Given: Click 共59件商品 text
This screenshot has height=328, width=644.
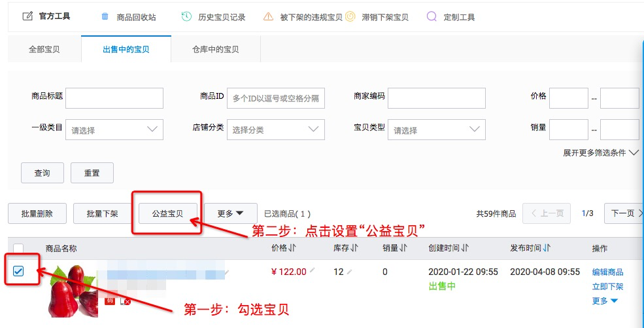Looking at the screenshot, I should (496, 213).
